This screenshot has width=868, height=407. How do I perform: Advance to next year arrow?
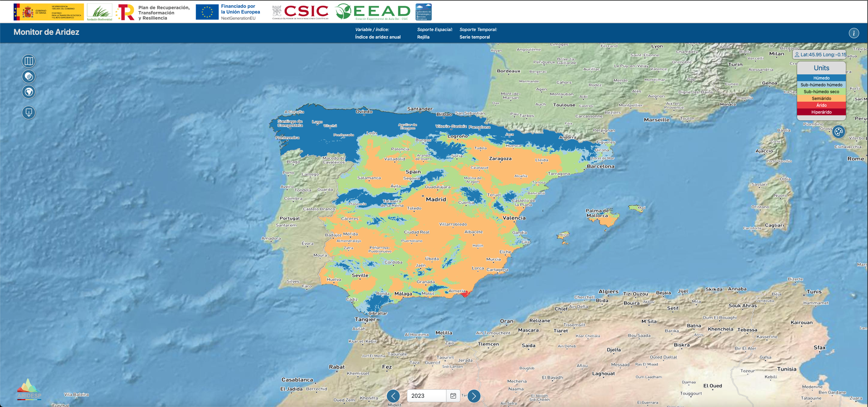[x=474, y=396]
